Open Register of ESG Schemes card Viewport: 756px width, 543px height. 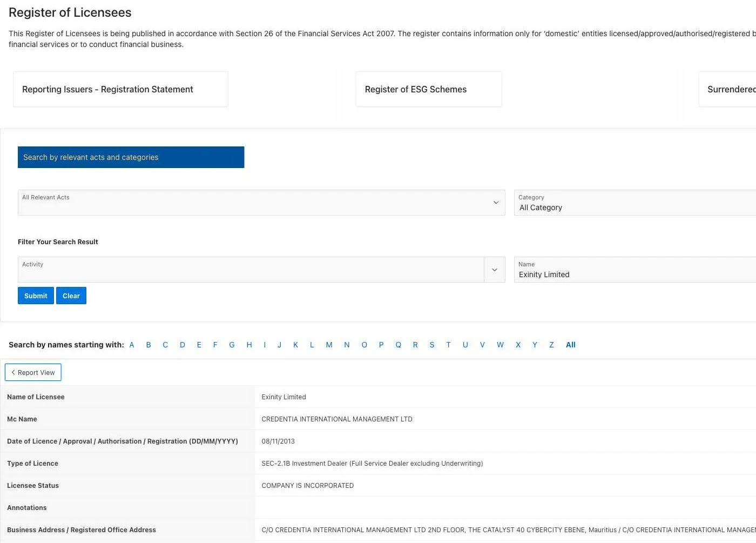(x=429, y=89)
